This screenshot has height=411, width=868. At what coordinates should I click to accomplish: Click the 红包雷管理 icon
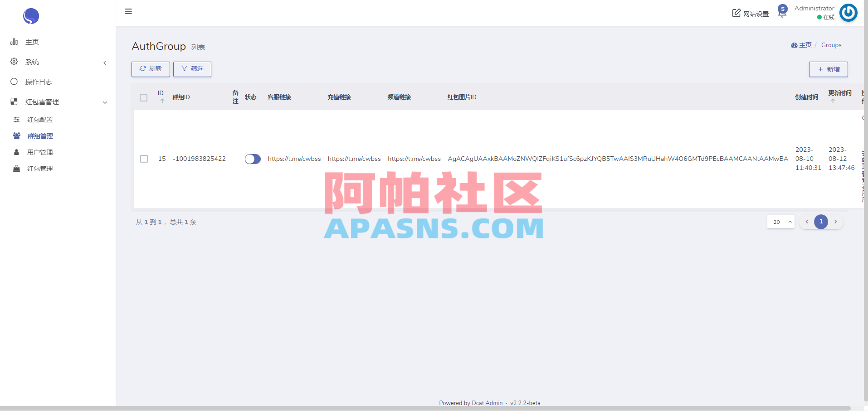pyautogui.click(x=14, y=102)
